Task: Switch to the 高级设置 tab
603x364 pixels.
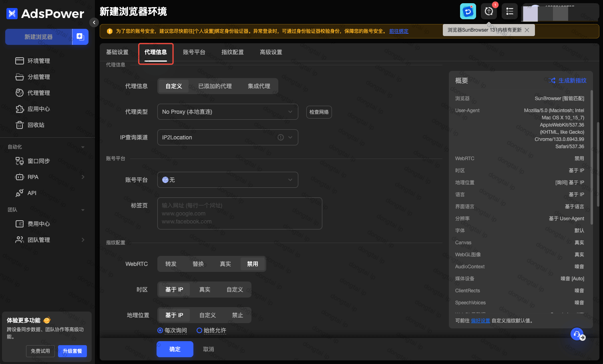Action: click(x=271, y=52)
